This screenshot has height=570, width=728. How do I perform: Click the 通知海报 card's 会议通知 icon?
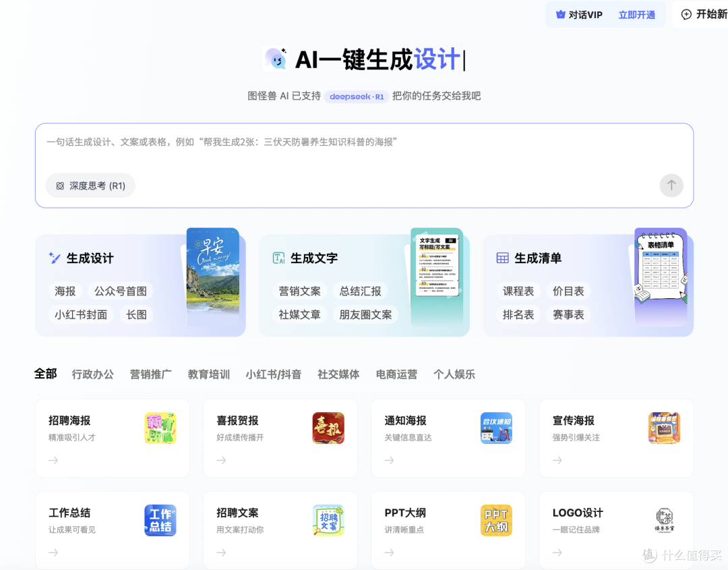coord(496,428)
